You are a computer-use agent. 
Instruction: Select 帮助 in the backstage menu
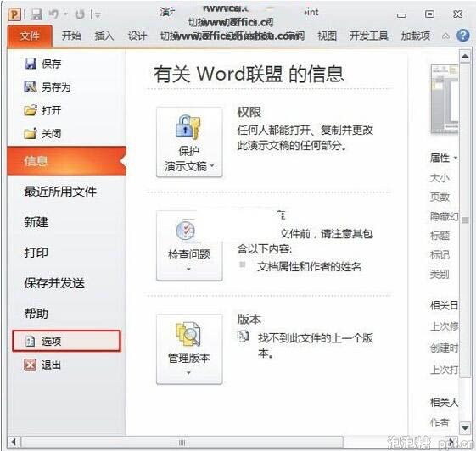coord(36,314)
